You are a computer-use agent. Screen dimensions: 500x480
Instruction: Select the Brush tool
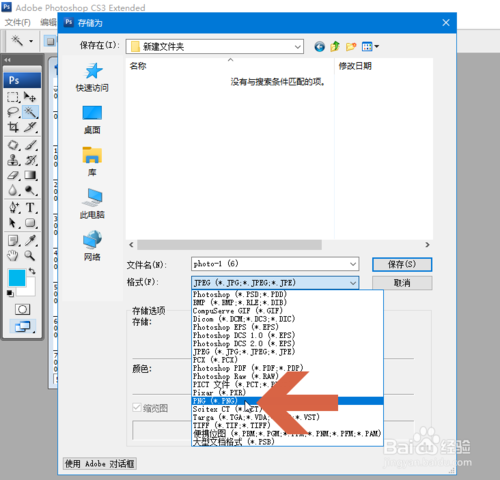coord(30,145)
